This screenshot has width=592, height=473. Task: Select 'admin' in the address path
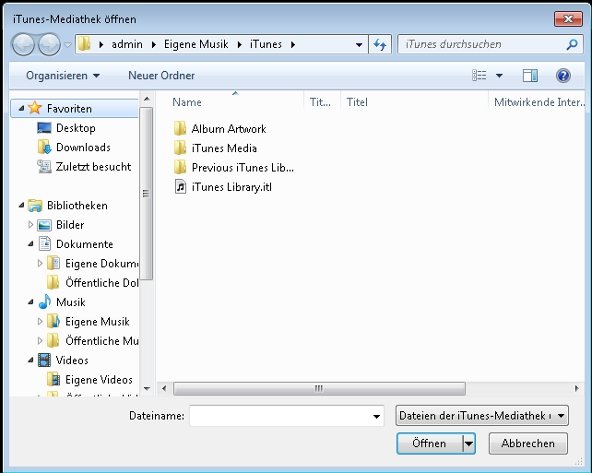[x=127, y=44]
